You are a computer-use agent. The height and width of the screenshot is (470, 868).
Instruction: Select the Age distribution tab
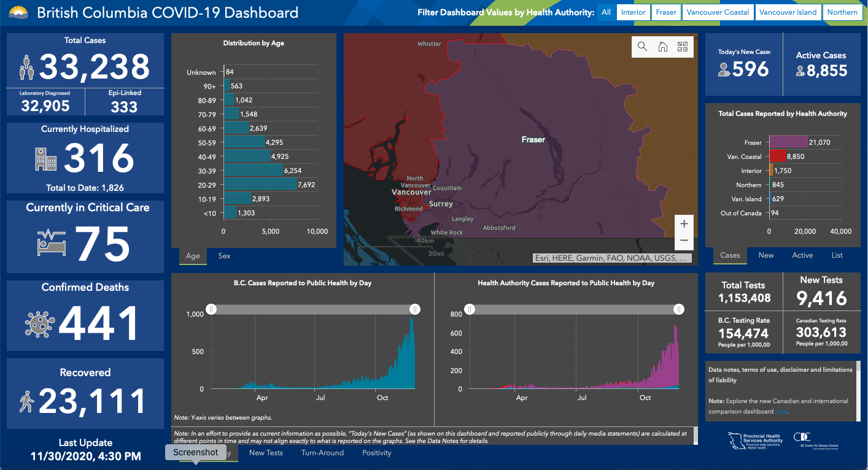click(193, 256)
